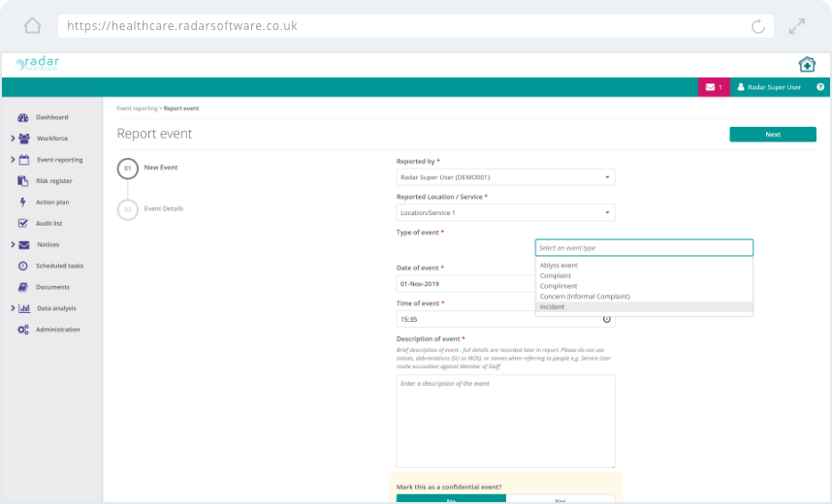Click the Select an event type search box
The image size is (832, 504).
pos(644,248)
